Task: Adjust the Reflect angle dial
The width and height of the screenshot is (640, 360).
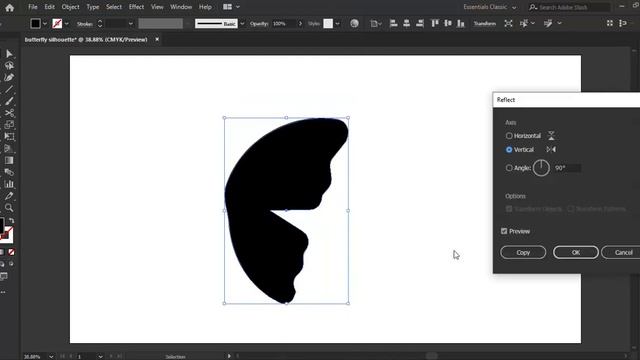Action: tap(541, 168)
